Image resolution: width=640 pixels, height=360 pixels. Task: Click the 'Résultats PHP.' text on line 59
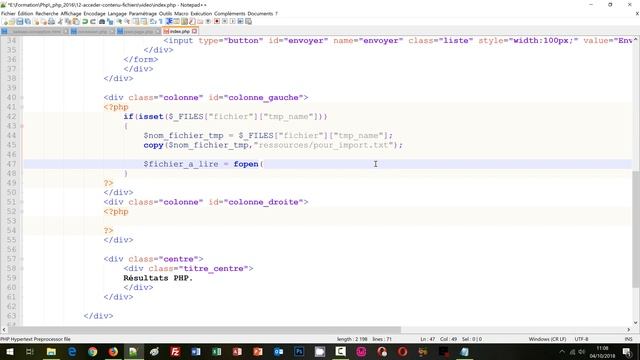[158, 278]
